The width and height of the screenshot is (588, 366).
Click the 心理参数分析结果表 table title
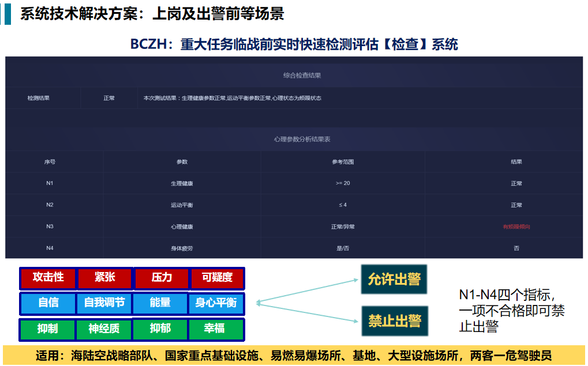pos(302,139)
